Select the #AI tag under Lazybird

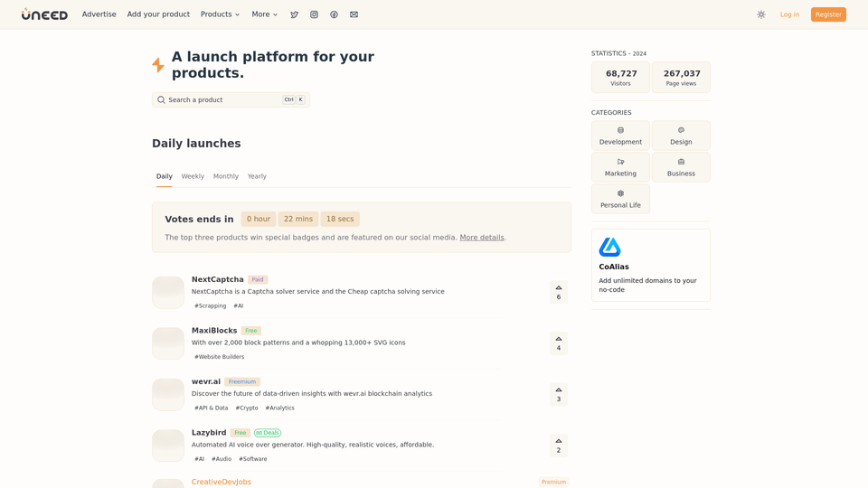point(199,459)
